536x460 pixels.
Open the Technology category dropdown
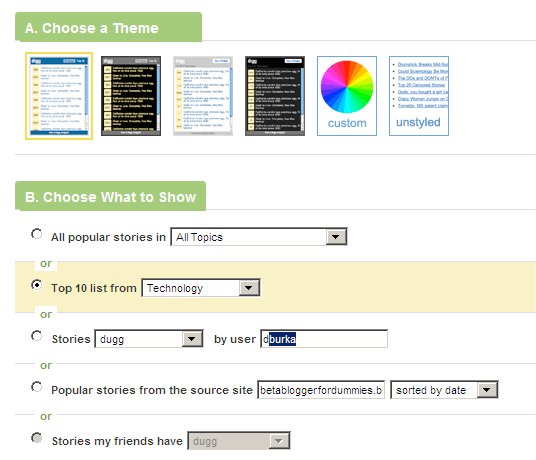tap(201, 288)
